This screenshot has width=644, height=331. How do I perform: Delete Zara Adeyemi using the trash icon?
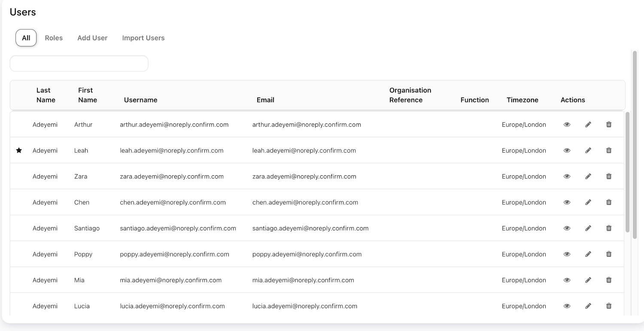pyautogui.click(x=609, y=177)
